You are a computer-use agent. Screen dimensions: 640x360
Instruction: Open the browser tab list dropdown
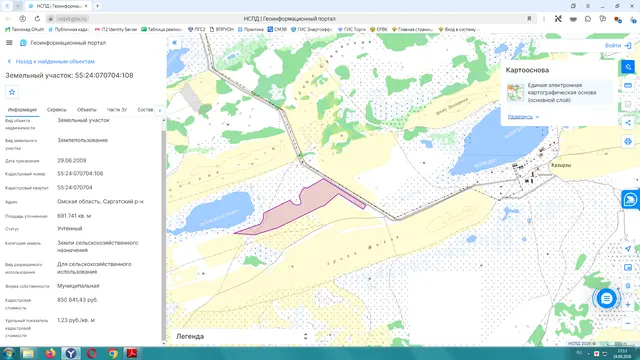click(18, 6)
